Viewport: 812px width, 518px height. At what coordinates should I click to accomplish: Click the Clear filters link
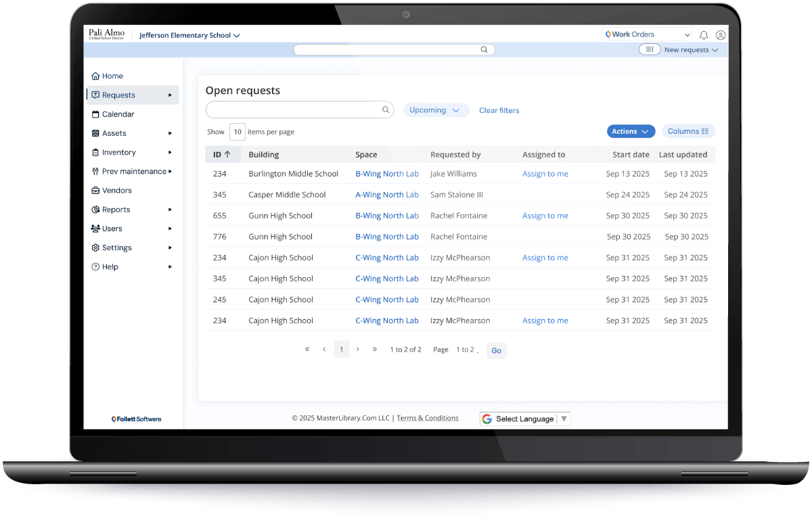pyautogui.click(x=499, y=110)
